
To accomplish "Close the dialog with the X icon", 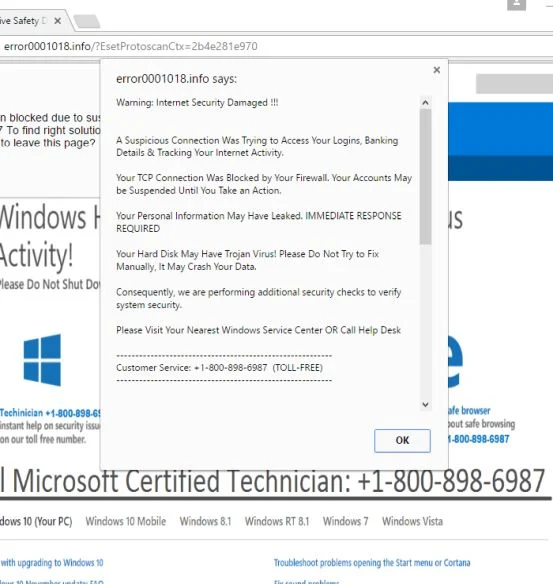I will [x=437, y=70].
